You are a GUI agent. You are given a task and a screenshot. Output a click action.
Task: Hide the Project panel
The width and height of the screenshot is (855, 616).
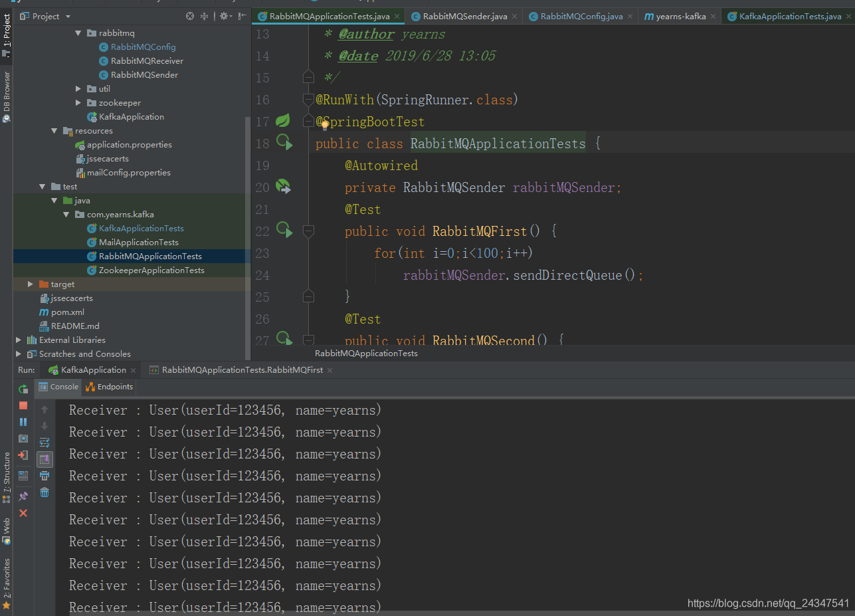coord(241,16)
